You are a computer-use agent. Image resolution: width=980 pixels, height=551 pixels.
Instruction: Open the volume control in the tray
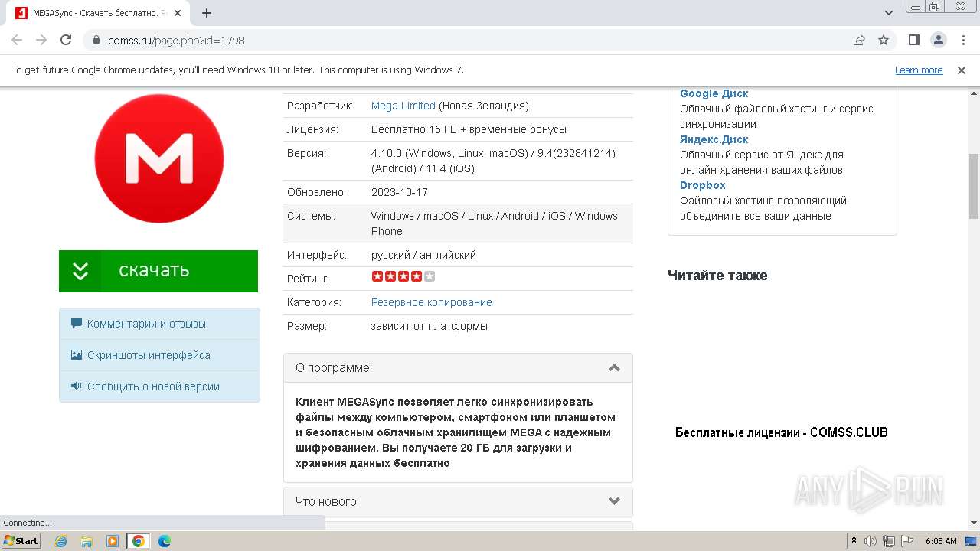click(x=871, y=541)
